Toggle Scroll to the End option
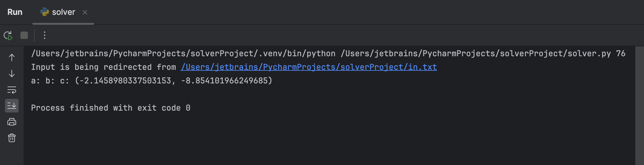The height and width of the screenshot is (165, 644). coord(12,106)
